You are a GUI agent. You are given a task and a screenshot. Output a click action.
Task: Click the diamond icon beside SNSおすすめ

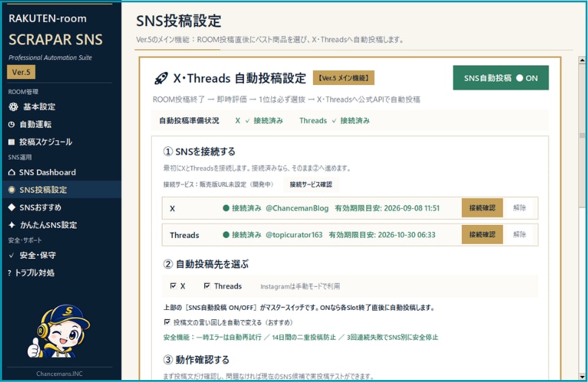[11, 207]
